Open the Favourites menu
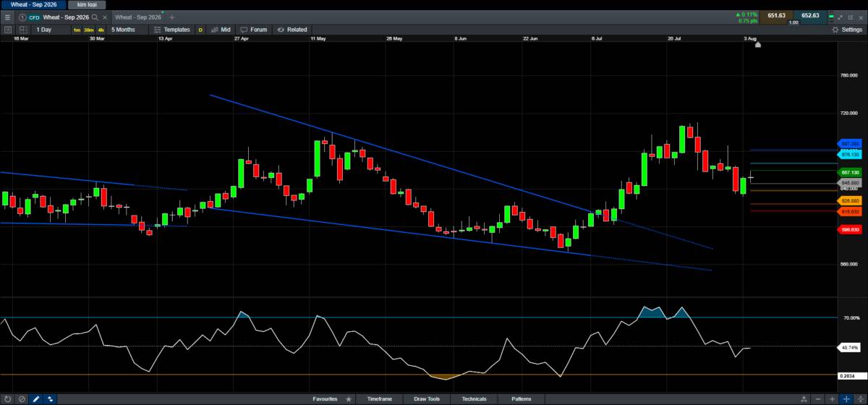 (325, 398)
